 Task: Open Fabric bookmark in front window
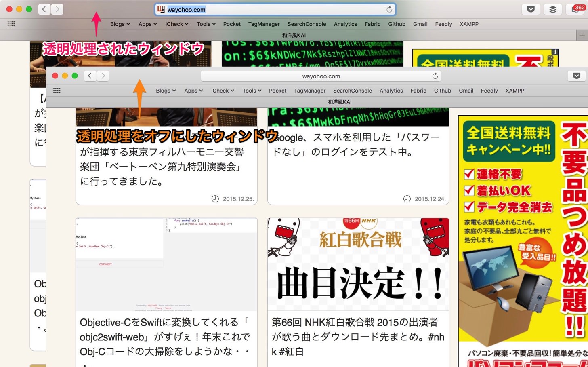tap(418, 91)
